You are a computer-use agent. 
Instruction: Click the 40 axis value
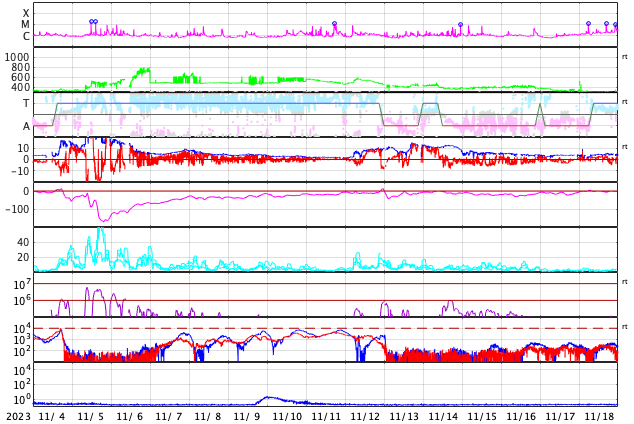click(x=23, y=243)
